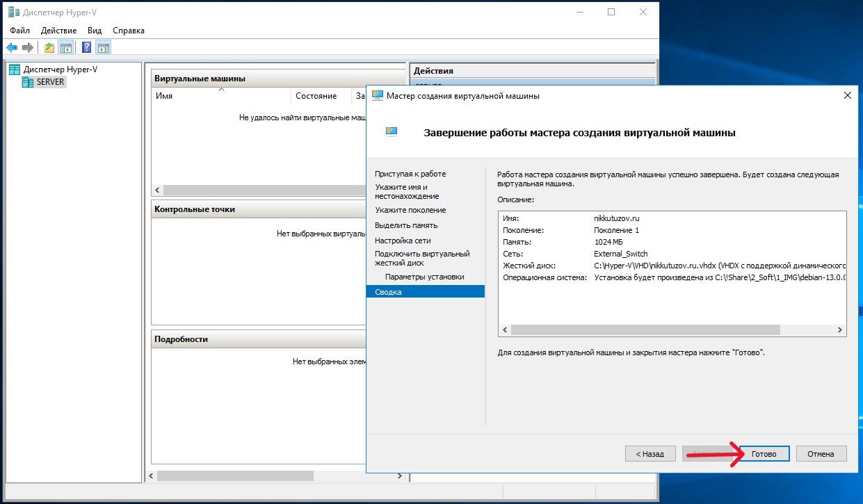
Task: Open Help via the question mark icon
Action: coord(87,47)
